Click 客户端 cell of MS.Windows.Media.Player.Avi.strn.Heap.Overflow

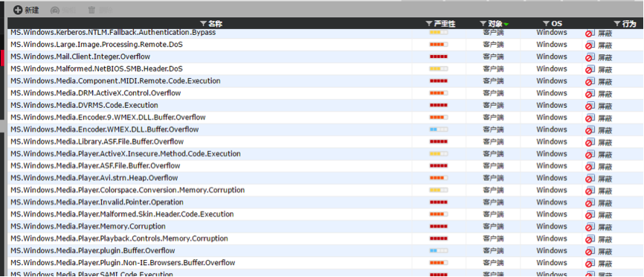click(493, 178)
